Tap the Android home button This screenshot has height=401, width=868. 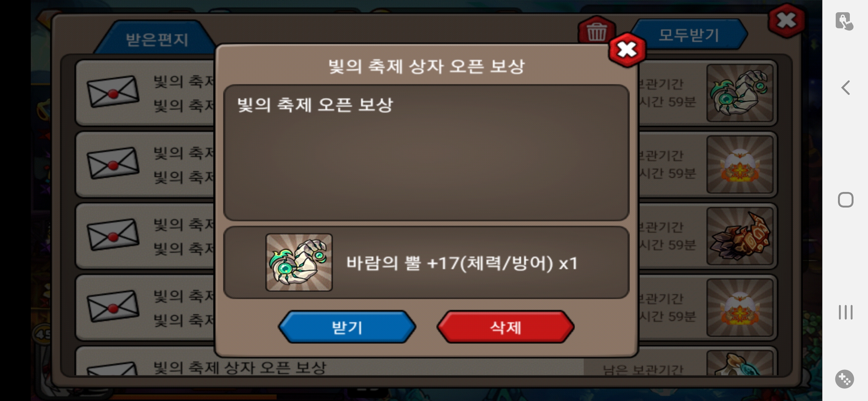point(846,200)
